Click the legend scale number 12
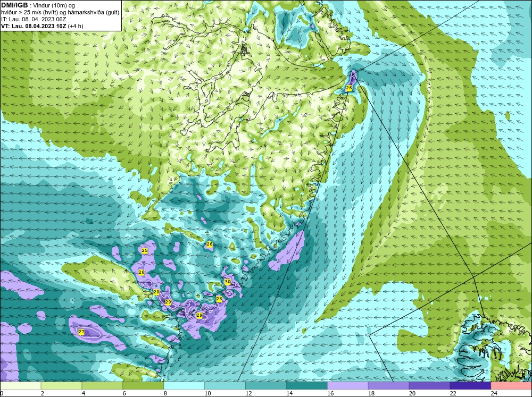Image resolution: width=532 pixels, height=397 pixels. point(248,393)
